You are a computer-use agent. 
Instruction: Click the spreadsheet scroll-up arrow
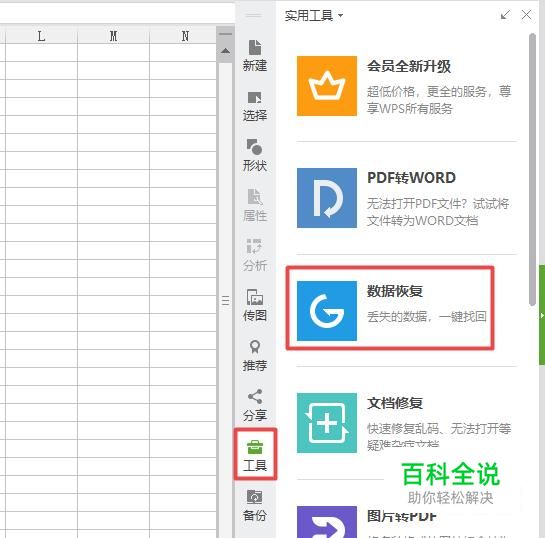tap(226, 51)
